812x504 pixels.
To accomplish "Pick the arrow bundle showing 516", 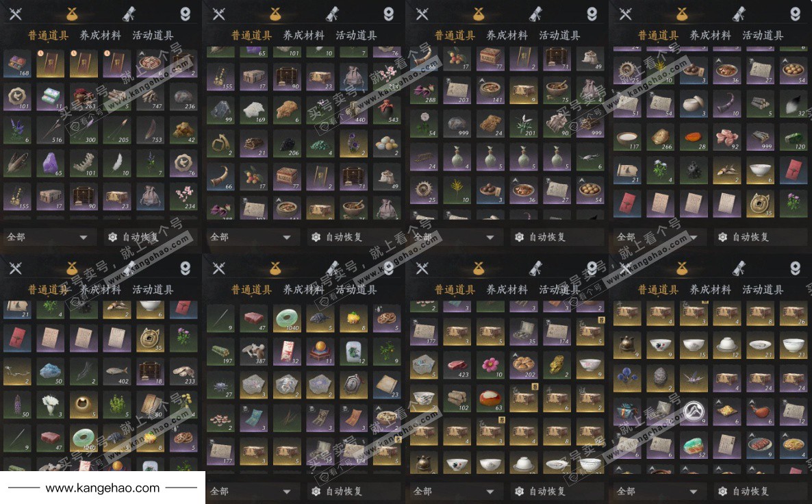I will [50, 130].
